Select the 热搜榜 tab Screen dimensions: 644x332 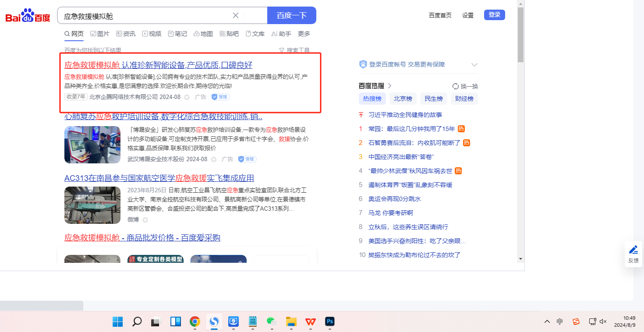click(x=372, y=99)
